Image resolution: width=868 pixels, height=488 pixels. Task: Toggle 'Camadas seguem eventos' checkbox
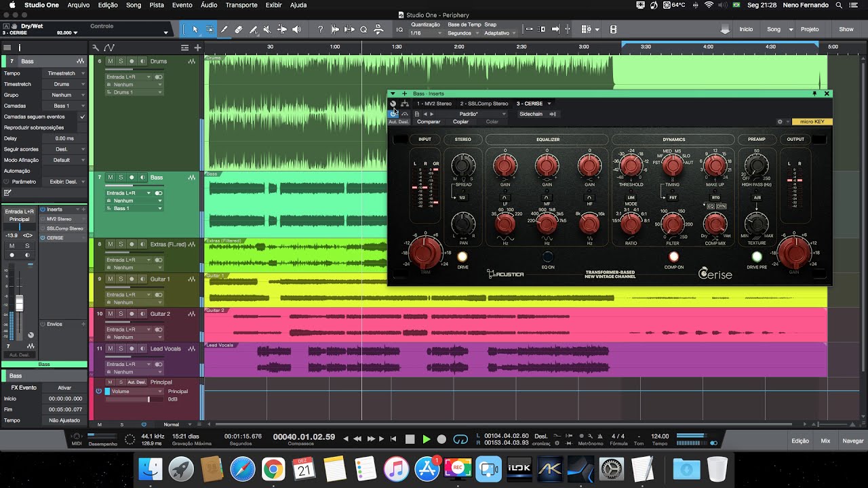[x=82, y=117]
